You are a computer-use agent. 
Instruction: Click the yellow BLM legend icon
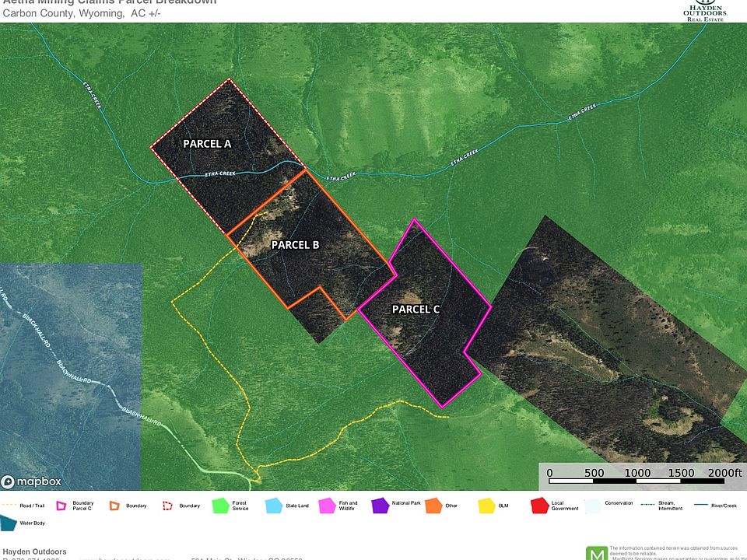[x=487, y=506]
